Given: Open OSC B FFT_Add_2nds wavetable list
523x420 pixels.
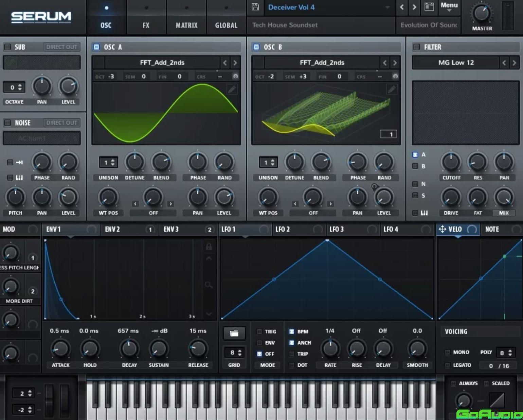Looking at the screenshot, I should tap(322, 63).
